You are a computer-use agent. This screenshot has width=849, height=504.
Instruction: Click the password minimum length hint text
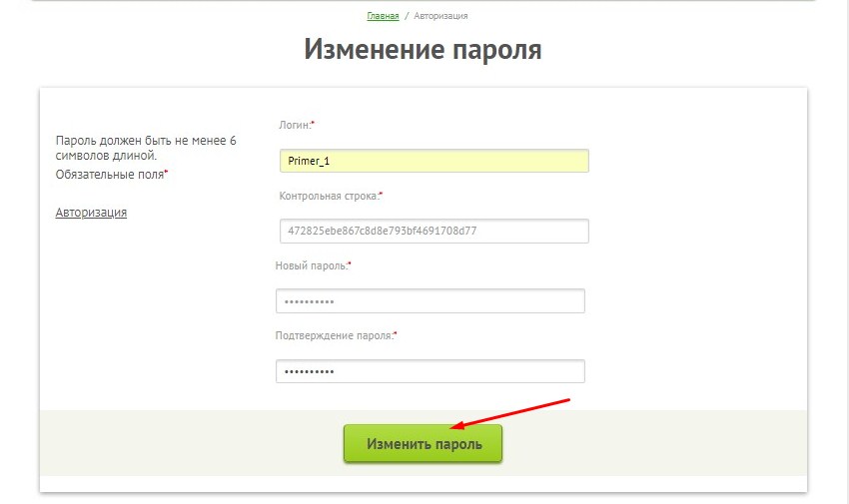tap(146, 148)
